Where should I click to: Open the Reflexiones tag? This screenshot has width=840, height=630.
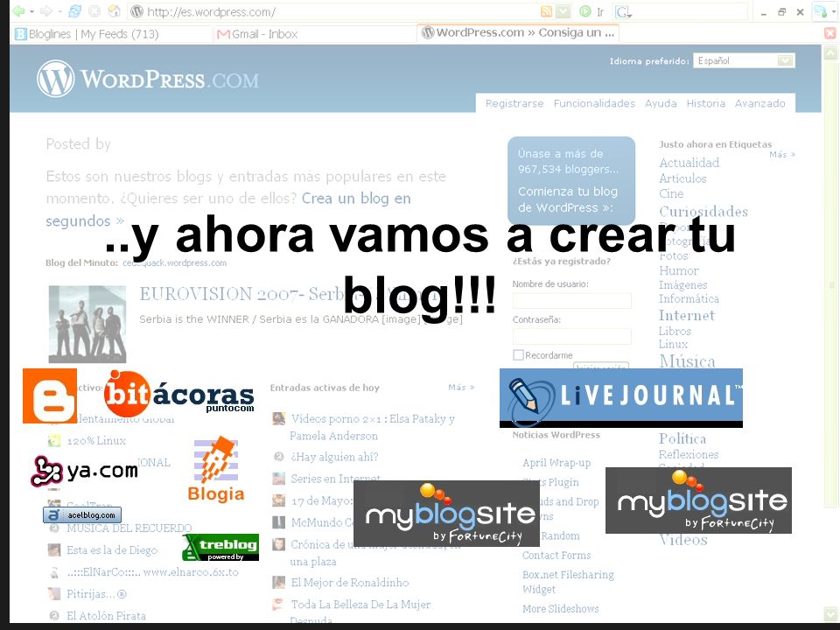coord(689,454)
